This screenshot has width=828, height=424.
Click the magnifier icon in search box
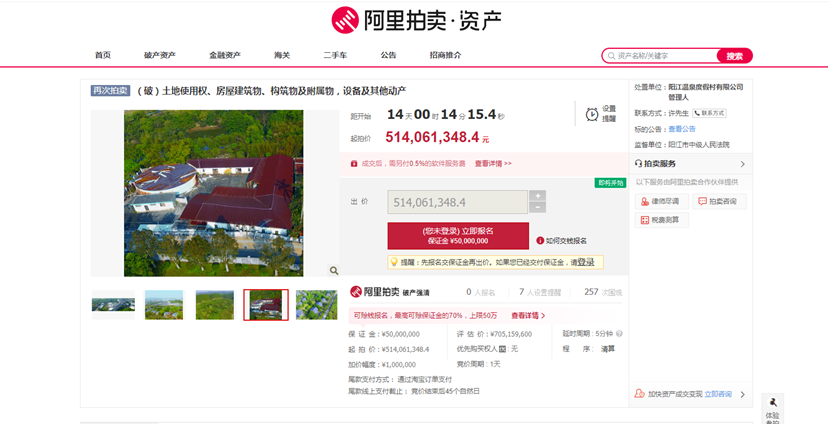(x=611, y=55)
